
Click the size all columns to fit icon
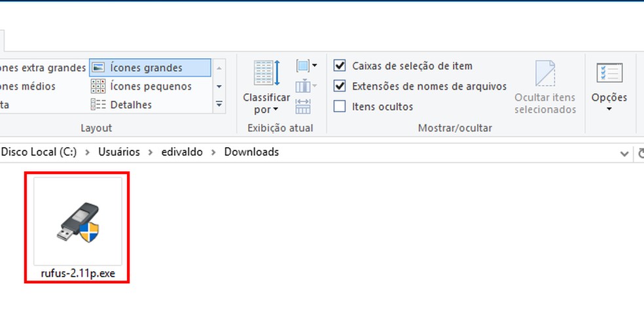pyautogui.click(x=303, y=106)
